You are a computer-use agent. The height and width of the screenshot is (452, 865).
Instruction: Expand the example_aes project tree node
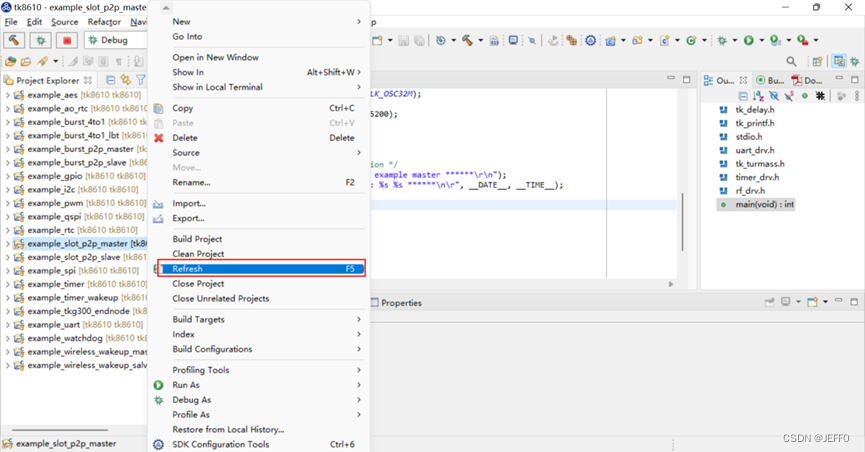click(x=7, y=95)
